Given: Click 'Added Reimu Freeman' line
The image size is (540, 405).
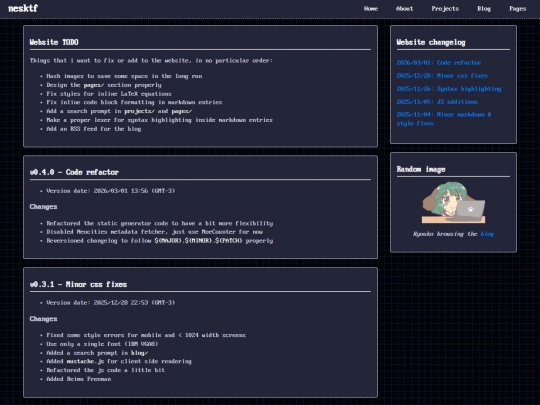Looking at the screenshot, I should click(79, 379).
